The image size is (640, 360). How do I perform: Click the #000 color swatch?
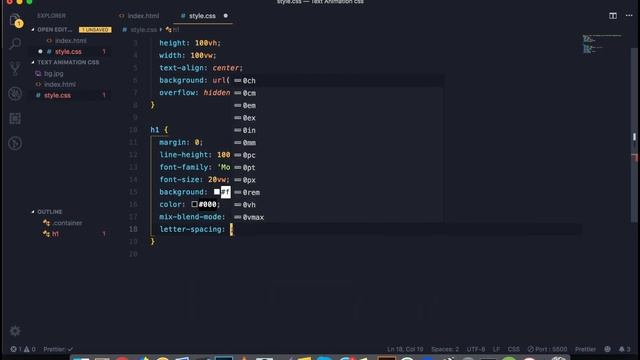194,204
